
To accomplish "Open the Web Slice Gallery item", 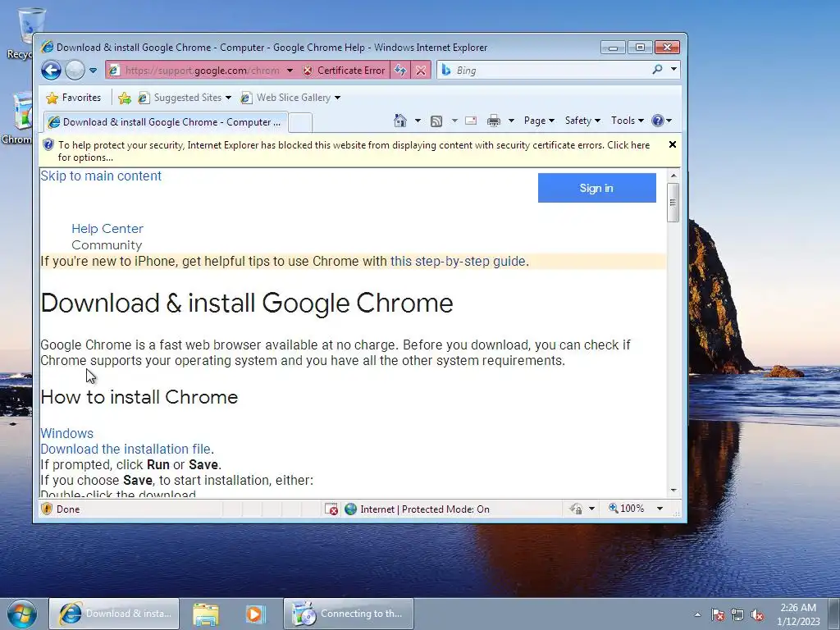I will 290,98.
